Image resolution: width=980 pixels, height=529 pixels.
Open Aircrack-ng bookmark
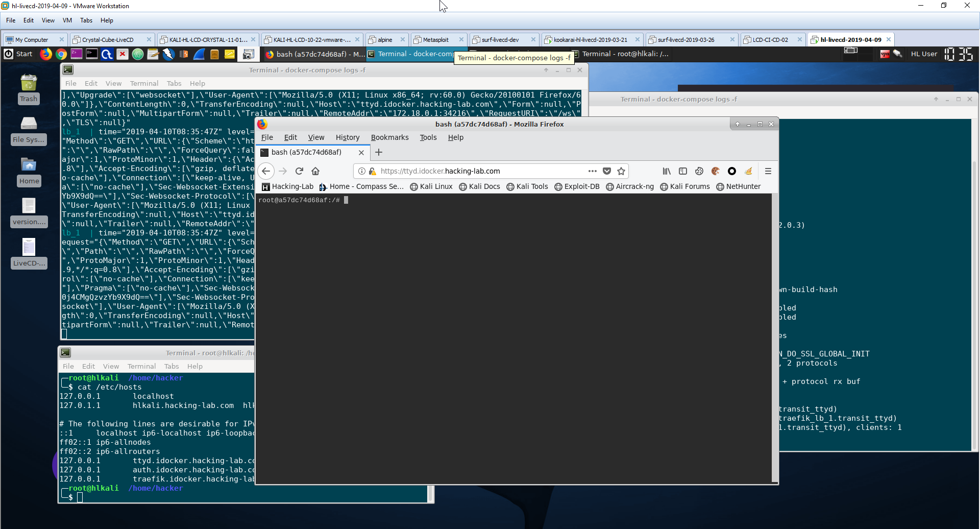629,186
